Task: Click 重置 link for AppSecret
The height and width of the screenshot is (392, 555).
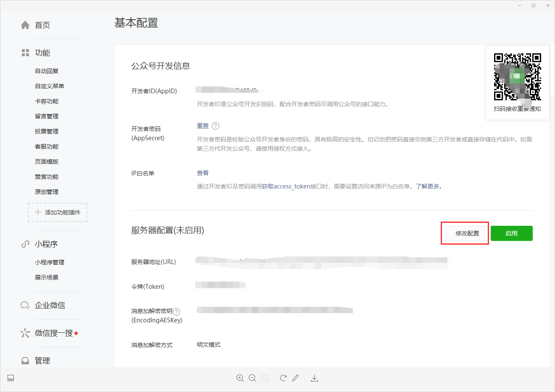Action: pyautogui.click(x=203, y=126)
